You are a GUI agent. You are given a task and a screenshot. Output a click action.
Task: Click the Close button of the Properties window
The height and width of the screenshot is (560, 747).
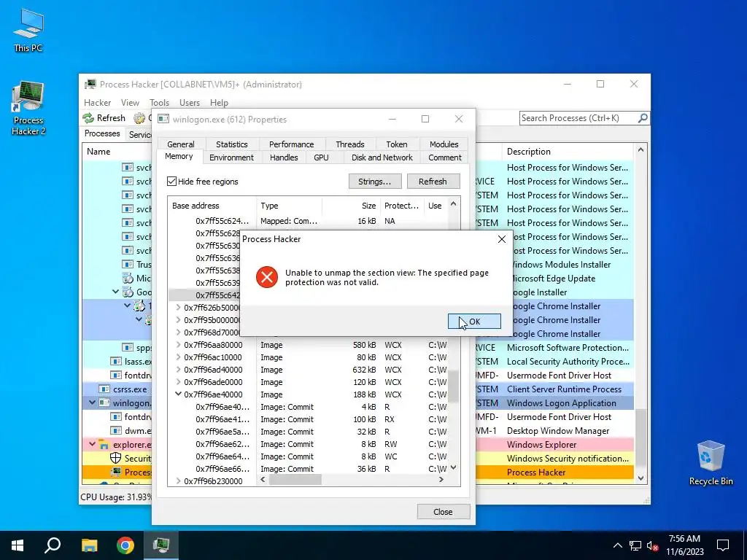point(443,512)
